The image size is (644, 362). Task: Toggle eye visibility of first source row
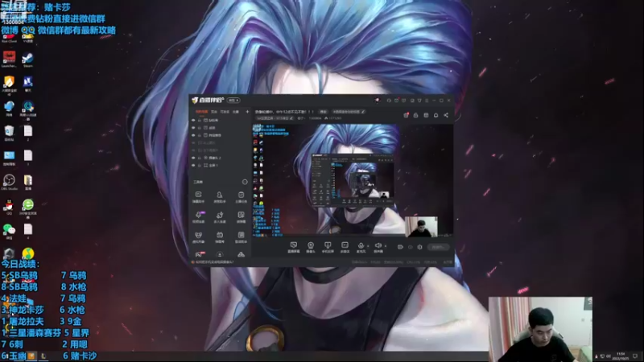tap(193, 120)
